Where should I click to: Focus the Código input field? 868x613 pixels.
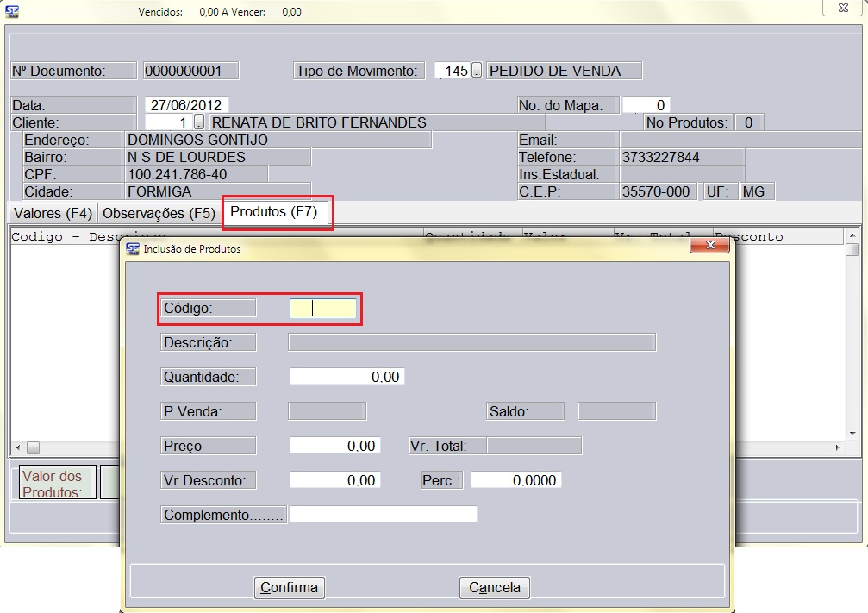pyautogui.click(x=323, y=308)
